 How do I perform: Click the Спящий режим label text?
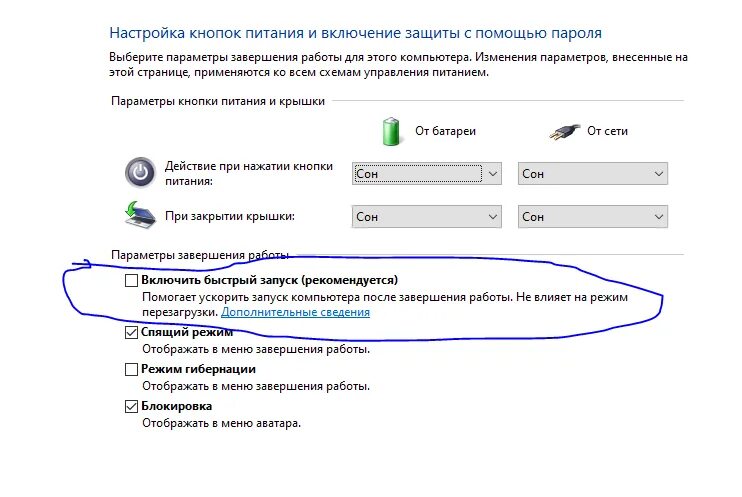[187, 332]
